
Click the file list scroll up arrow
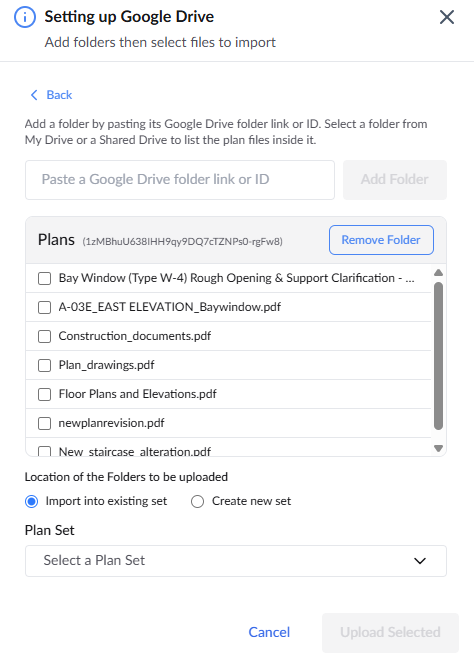(x=438, y=272)
